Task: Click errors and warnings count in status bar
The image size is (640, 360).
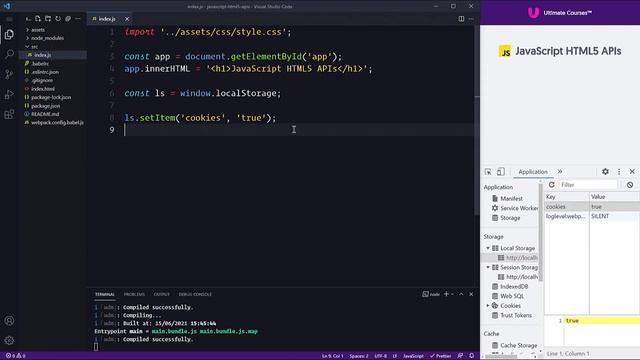Action: 16,356
